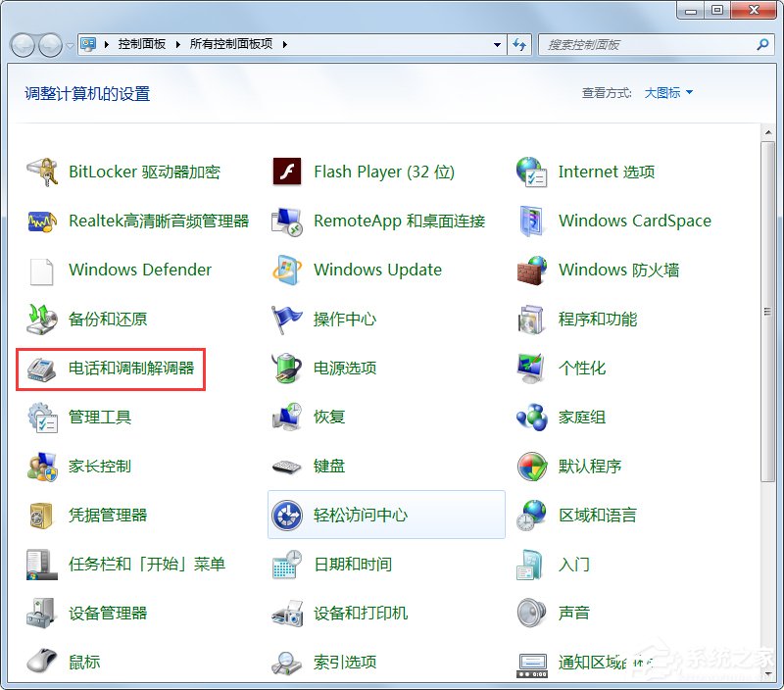
Task: Click the Refresh button in address bar
Action: tap(520, 44)
